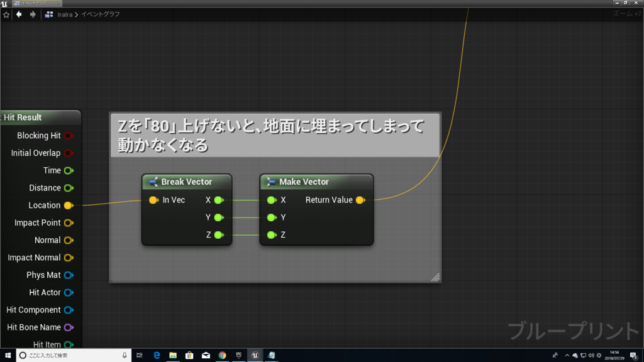Open the Start menu
Image resolution: width=644 pixels, height=362 pixels.
coord(7,355)
